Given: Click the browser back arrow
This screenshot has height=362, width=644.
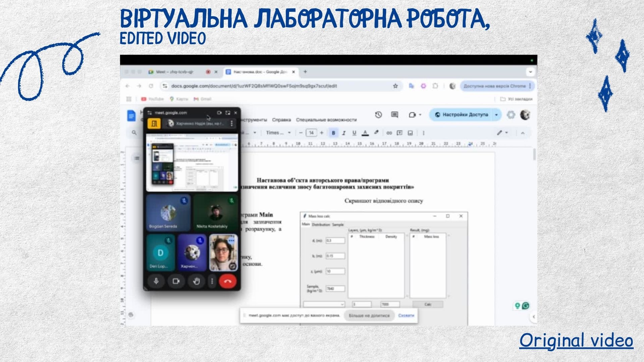Looking at the screenshot, I should (x=127, y=86).
